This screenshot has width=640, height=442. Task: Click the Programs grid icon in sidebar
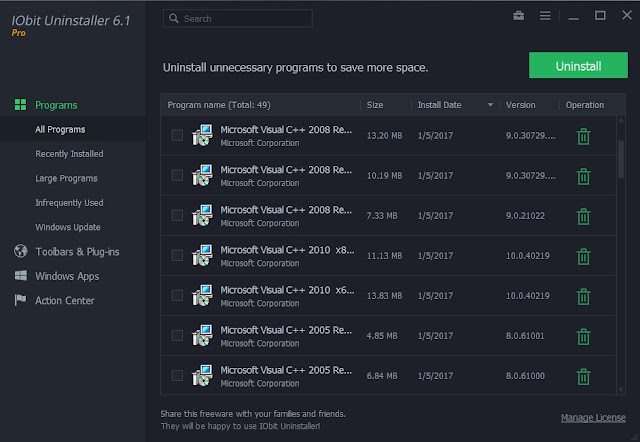tap(20, 104)
